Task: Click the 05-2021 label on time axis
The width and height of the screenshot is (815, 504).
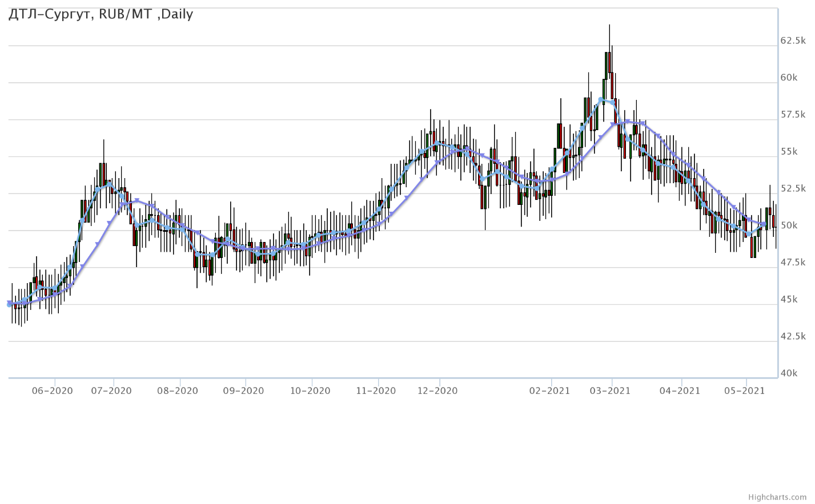Action: pos(744,391)
